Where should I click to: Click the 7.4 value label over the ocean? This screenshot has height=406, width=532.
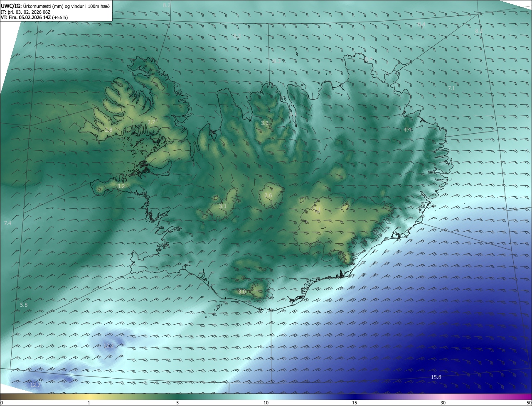(x=7, y=223)
